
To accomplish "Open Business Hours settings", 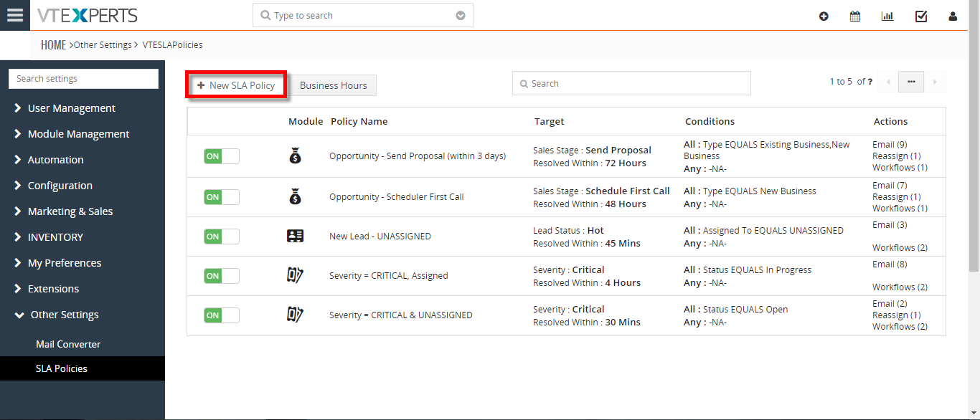I will [334, 85].
